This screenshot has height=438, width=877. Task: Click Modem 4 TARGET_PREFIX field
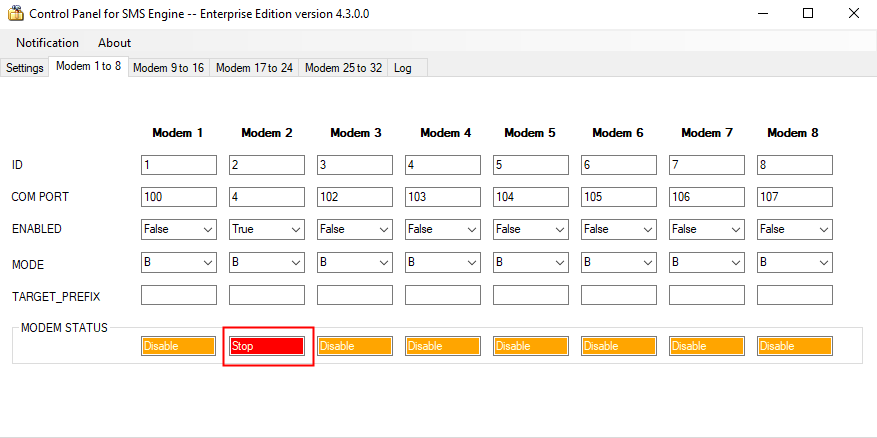(x=443, y=296)
